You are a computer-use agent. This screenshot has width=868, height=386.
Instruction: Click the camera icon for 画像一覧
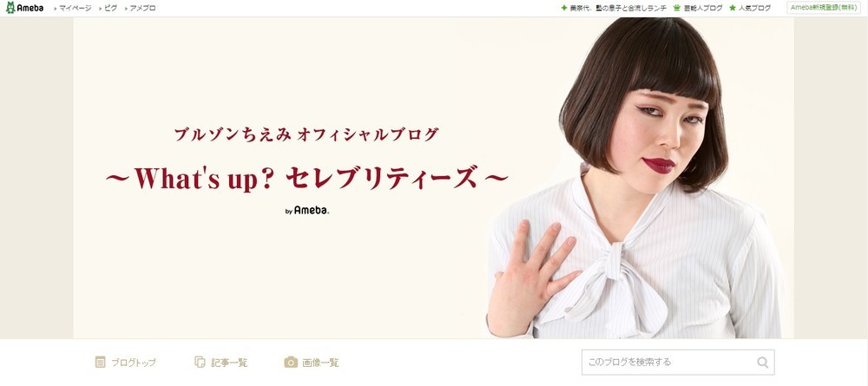coord(291,363)
